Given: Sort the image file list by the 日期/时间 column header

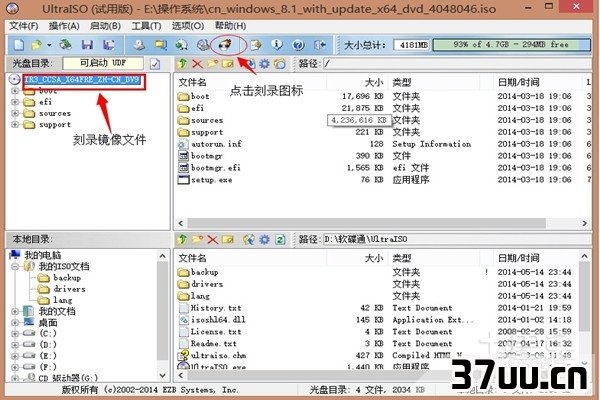Looking at the screenshot, I should (538, 82).
